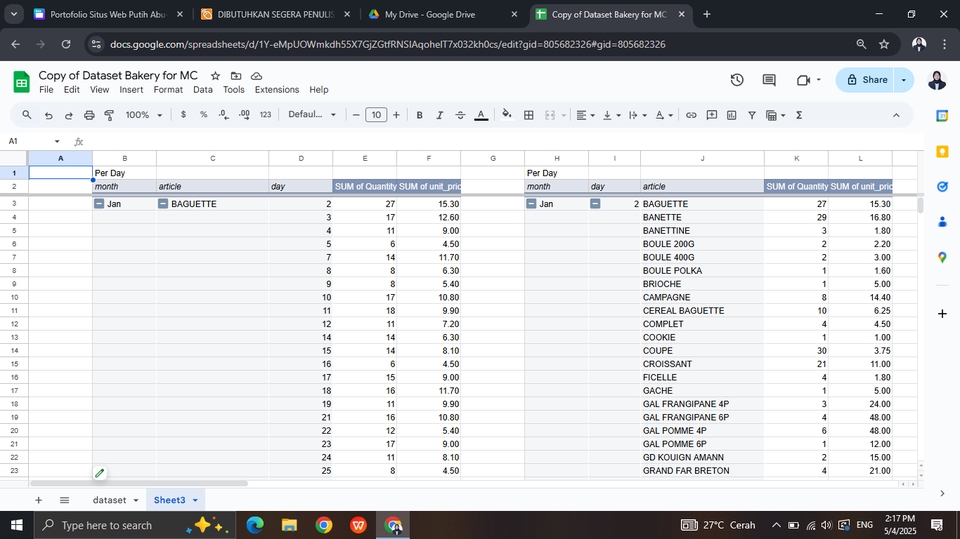Switch to the dataset sheet tab
960x539 pixels.
click(110, 500)
